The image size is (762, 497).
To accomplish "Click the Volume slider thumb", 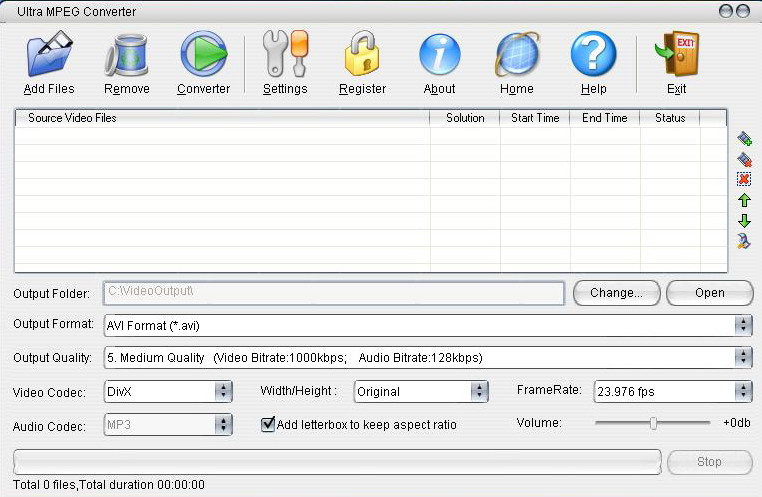I will point(654,423).
